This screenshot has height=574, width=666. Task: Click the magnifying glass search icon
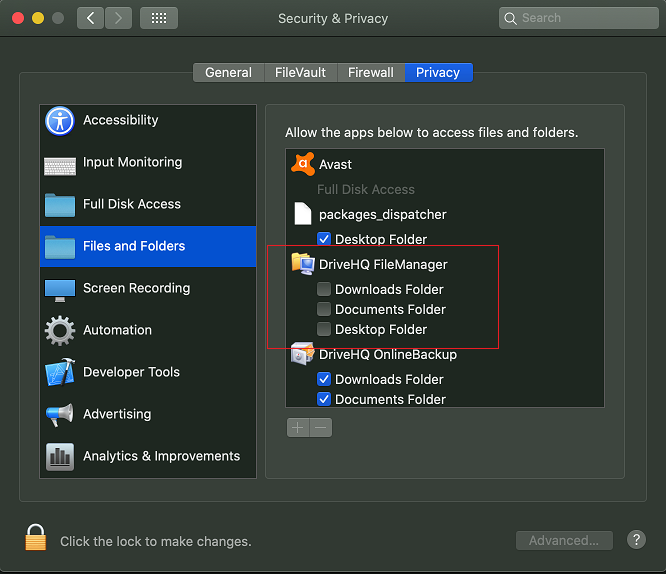point(510,18)
